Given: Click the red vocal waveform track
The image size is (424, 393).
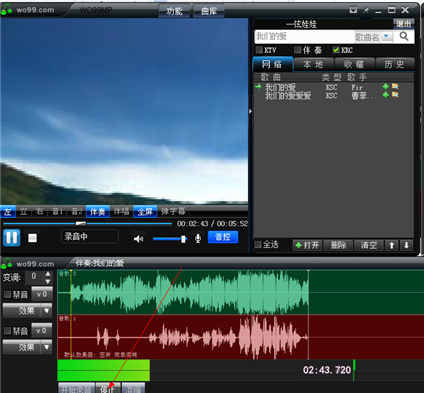Looking at the screenshot, I should point(241,337).
